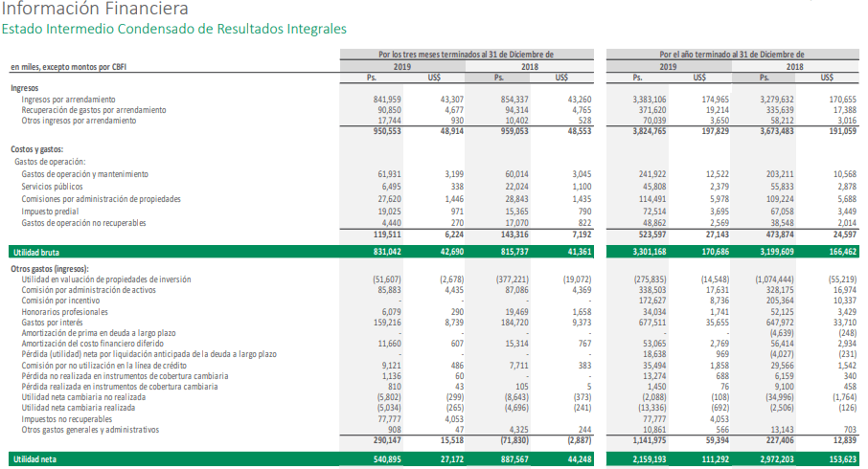The width and height of the screenshot is (868, 469).
Task: Select 'Servicios públicos' row label
Action: click(52, 187)
